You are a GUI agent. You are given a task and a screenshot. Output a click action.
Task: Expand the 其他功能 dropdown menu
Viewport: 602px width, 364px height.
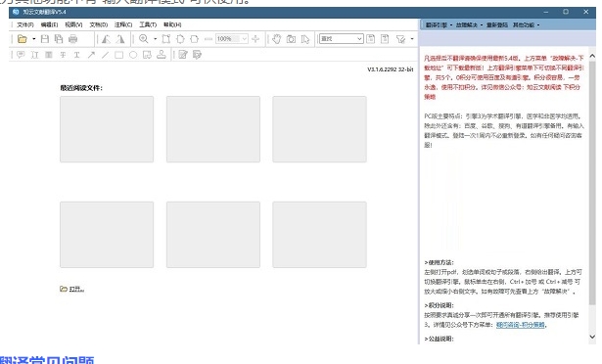point(527,25)
